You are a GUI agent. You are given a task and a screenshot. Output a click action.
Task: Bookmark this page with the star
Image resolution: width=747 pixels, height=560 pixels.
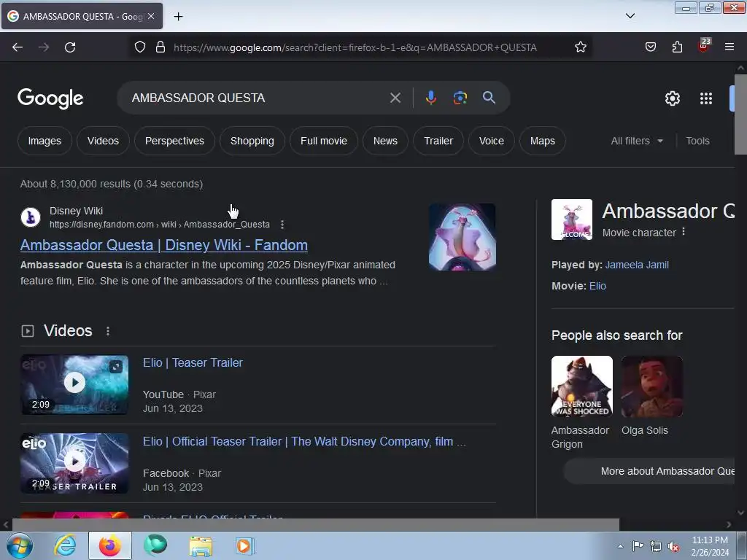click(x=580, y=47)
